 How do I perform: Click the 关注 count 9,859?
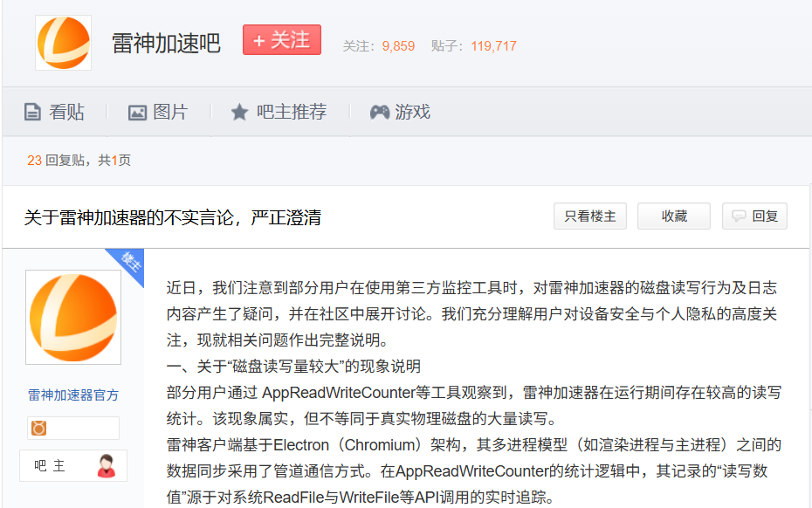tap(398, 46)
